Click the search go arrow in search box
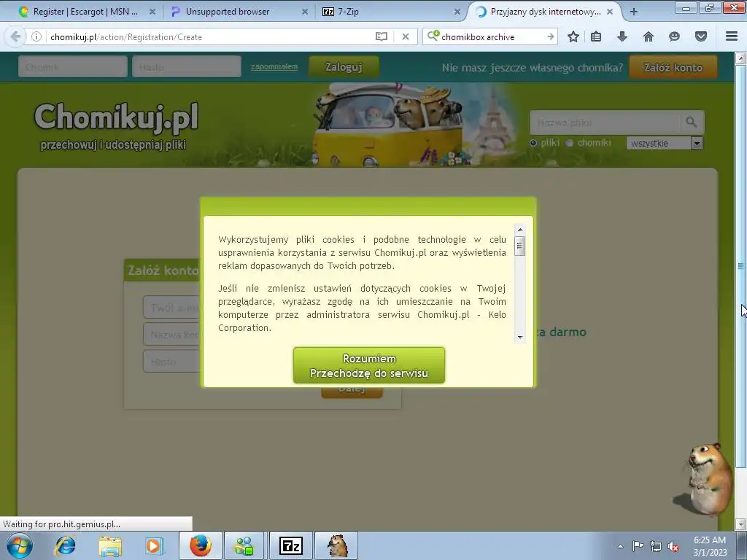 coord(550,36)
